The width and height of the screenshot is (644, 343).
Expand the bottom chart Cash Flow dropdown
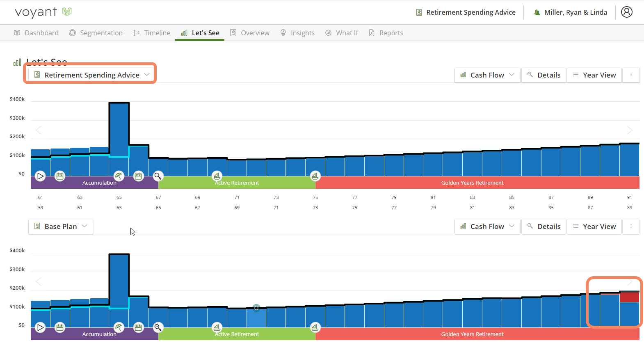click(487, 226)
